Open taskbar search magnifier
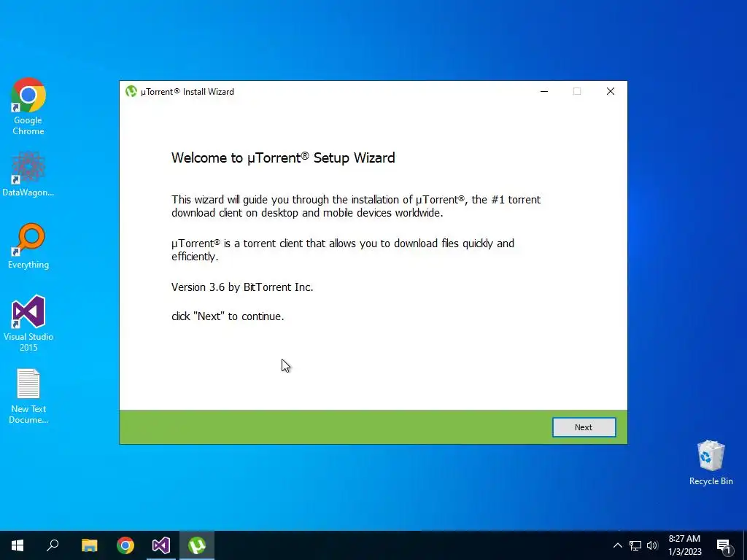The image size is (747, 560). pyautogui.click(x=53, y=545)
